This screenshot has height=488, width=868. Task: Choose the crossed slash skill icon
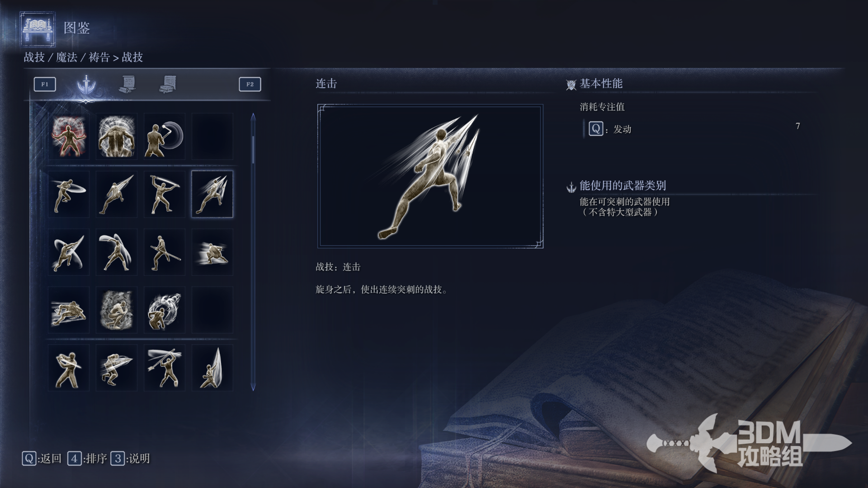pos(69,252)
